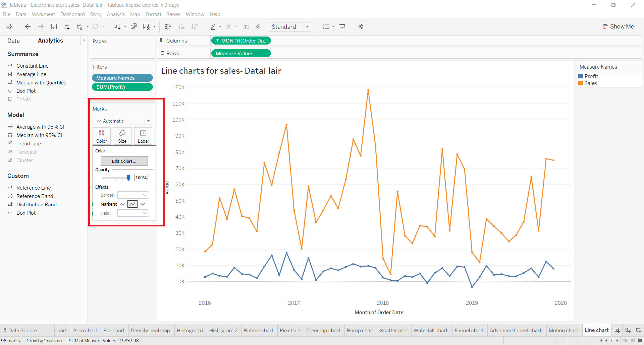Screen dimensions: 644x345
Task: Select markers all option
Action: (132, 204)
